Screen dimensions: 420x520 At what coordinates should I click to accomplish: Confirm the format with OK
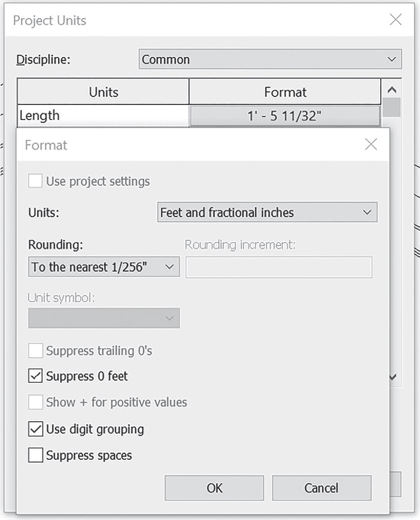(x=214, y=488)
